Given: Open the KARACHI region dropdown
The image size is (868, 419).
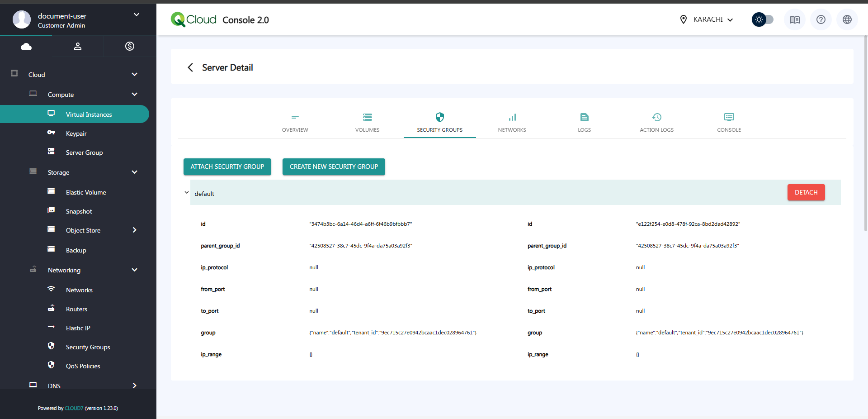Looking at the screenshot, I should pos(707,19).
